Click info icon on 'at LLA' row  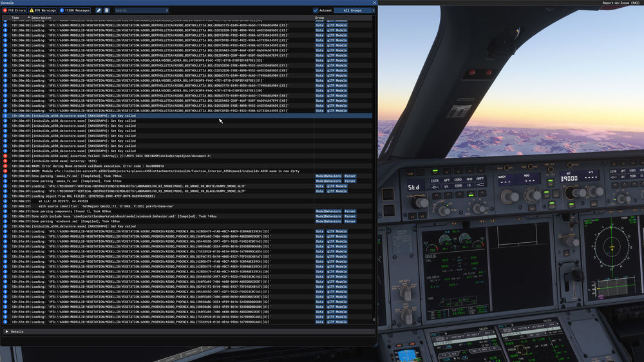pos(5,202)
